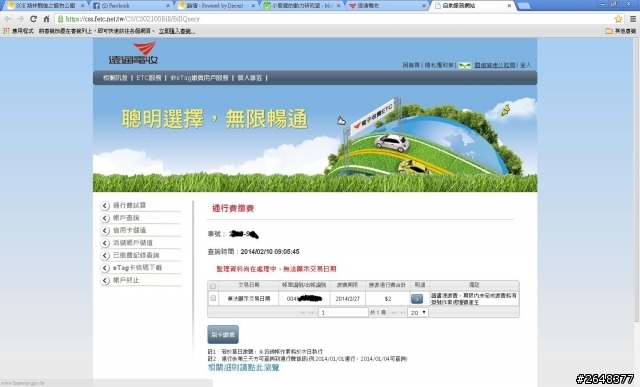Switch to the 遠通電收 browser tab
640x387 pixels.
pyautogui.click(x=387, y=6)
